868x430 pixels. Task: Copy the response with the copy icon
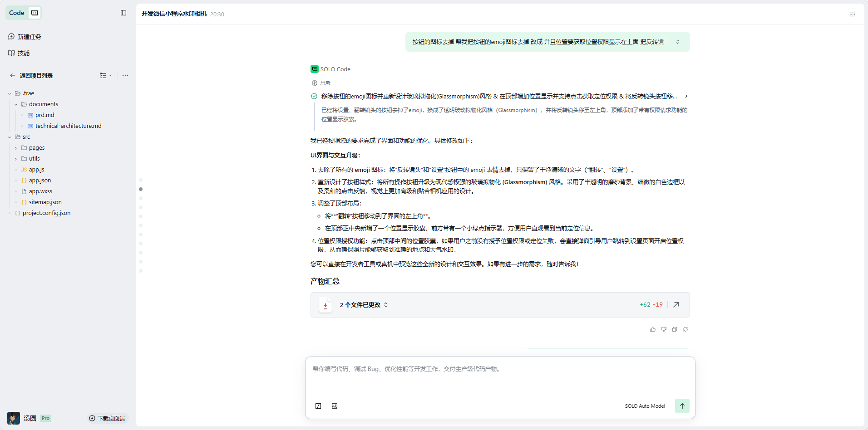(x=675, y=329)
